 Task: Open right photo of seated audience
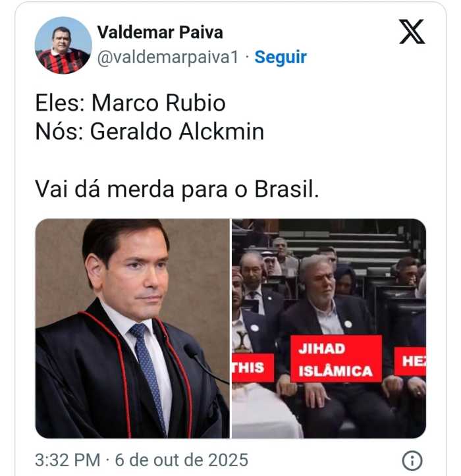[x=329, y=329]
